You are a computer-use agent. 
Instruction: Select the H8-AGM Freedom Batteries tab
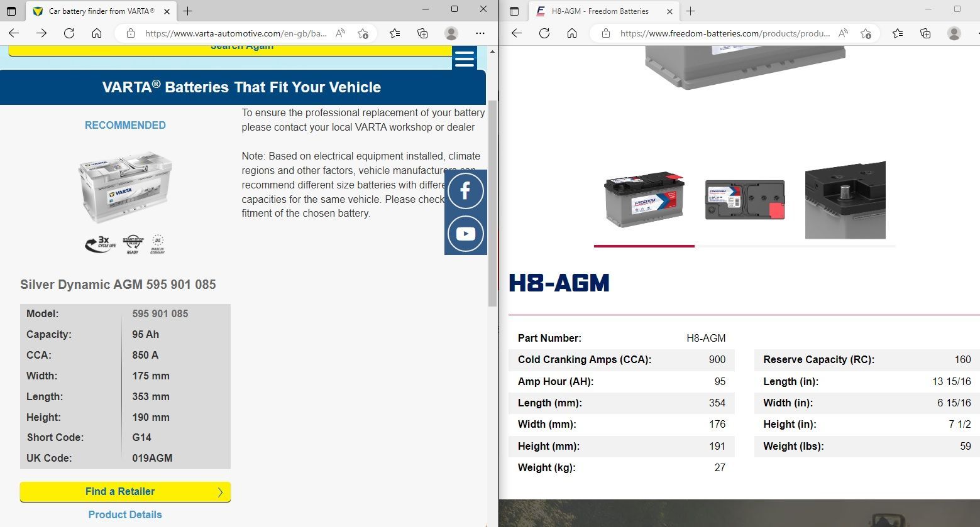point(600,11)
